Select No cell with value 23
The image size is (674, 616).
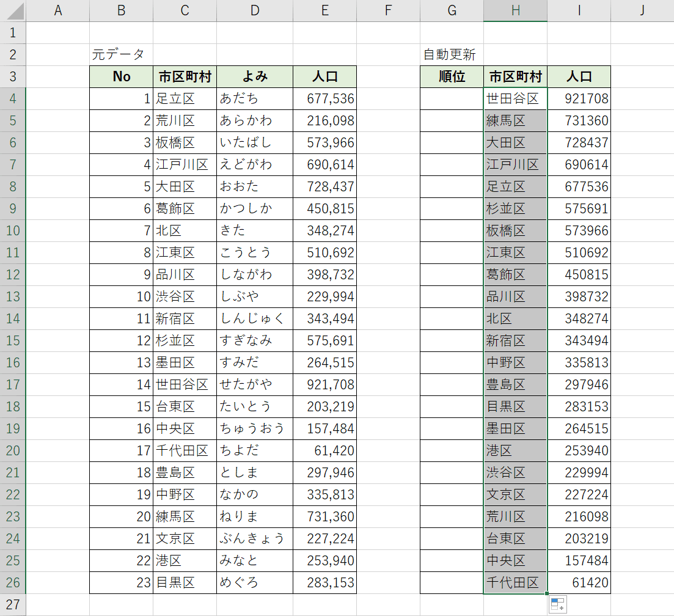click(x=121, y=582)
